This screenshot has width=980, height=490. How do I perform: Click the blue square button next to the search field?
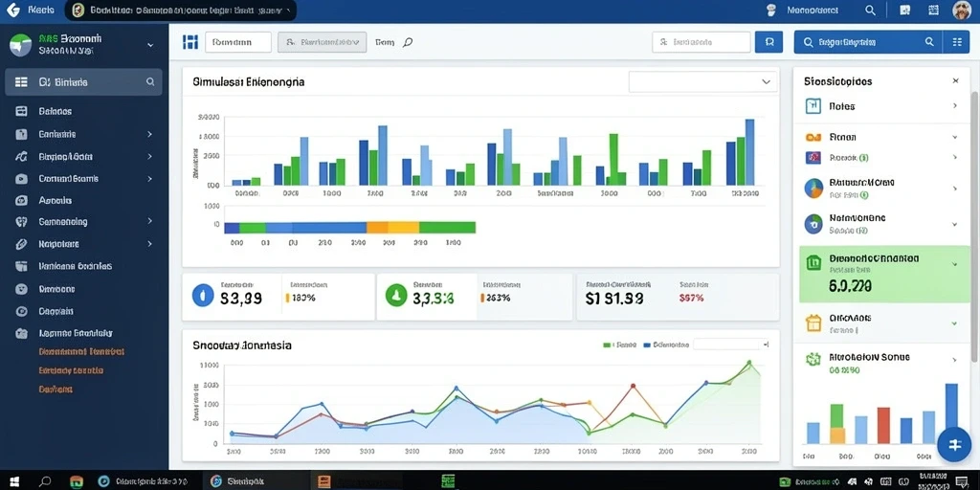pyautogui.click(x=768, y=42)
